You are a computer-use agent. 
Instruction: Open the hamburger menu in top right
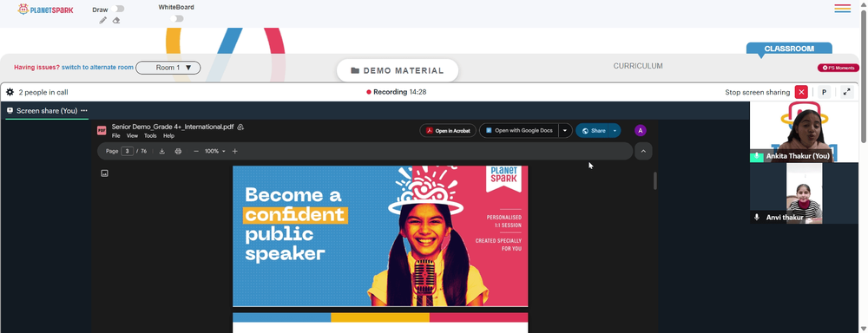[x=843, y=9]
